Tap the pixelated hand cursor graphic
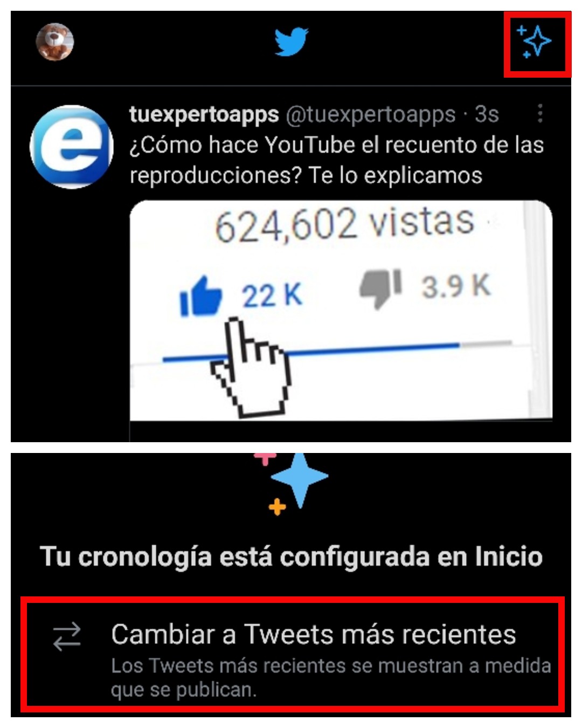 click(251, 368)
